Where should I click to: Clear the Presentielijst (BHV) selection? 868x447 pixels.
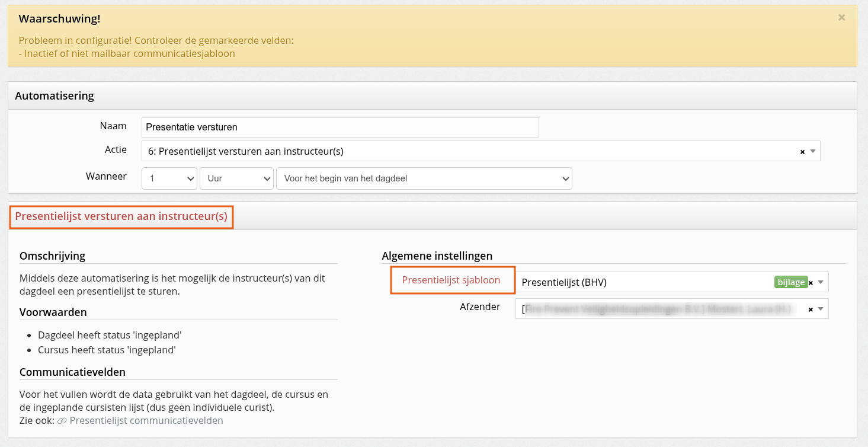pyautogui.click(x=811, y=283)
